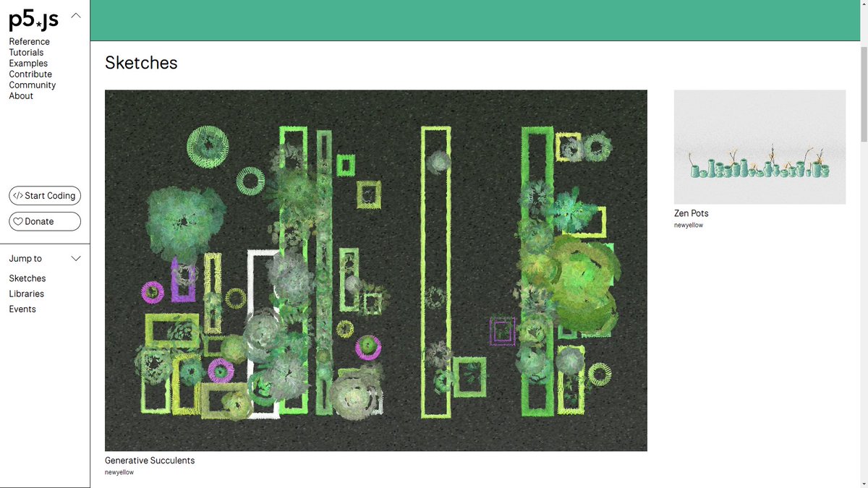Collapse the Jump to section chevron
This screenshot has height=488, width=868.
point(75,258)
